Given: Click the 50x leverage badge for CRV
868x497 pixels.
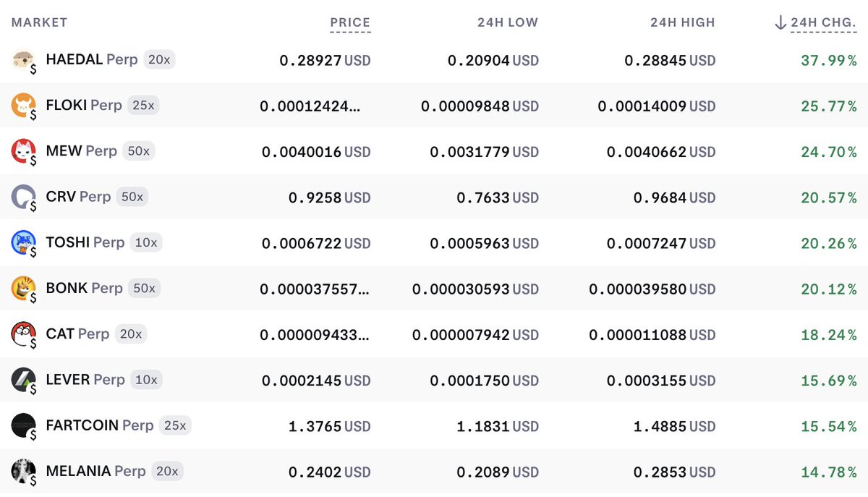Looking at the screenshot, I should click(132, 197).
